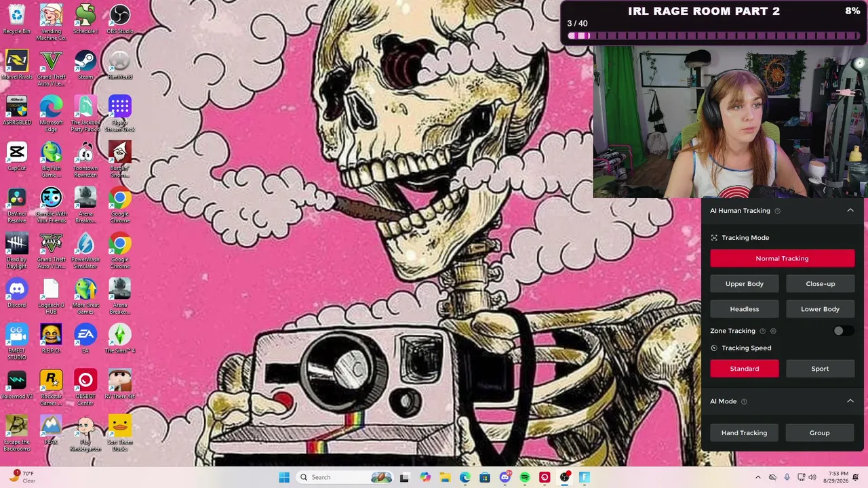This screenshot has width=868, height=488.
Task: Open Microsoft Store from the taskbar
Action: coord(485,477)
